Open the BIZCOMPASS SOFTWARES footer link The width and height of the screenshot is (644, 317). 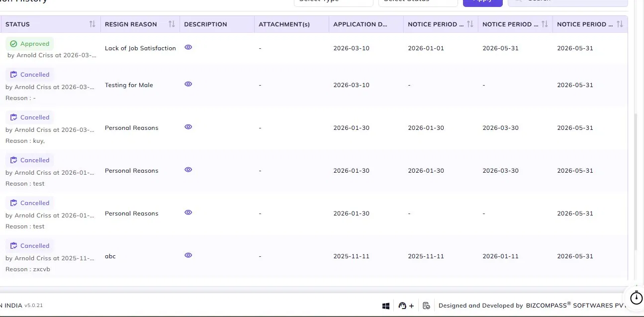[577, 306]
